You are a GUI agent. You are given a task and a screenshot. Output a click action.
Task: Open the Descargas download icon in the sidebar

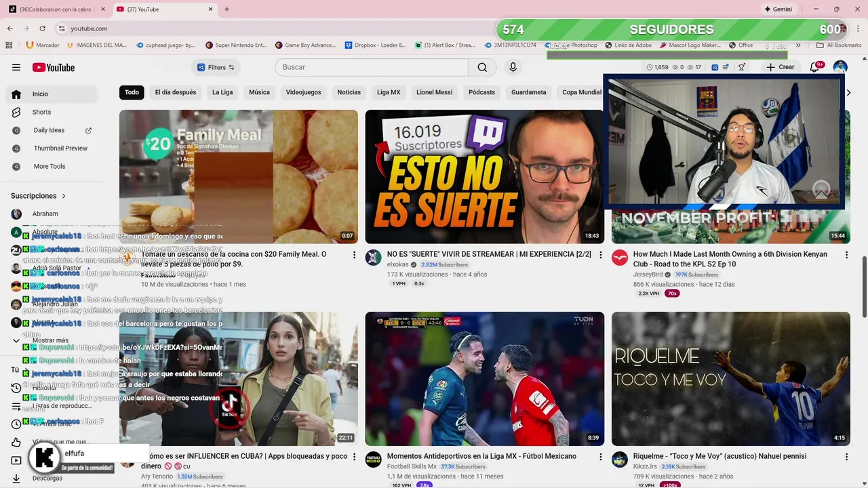[16, 478]
